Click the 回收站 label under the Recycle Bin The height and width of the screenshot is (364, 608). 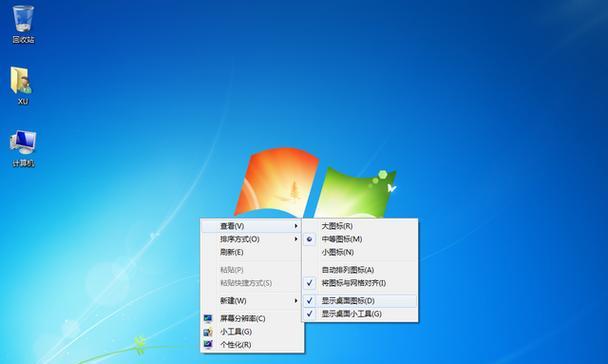click(23, 40)
